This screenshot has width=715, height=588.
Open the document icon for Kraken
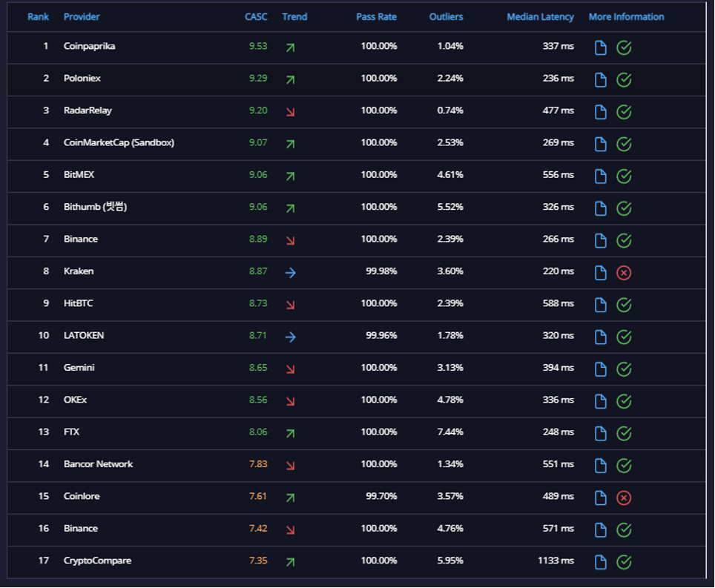[x=601, y=273]
